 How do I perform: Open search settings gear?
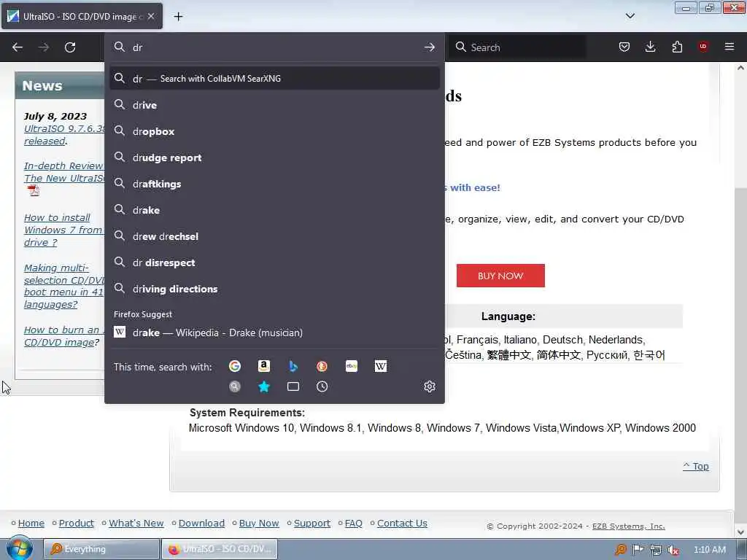click(429, 386)
